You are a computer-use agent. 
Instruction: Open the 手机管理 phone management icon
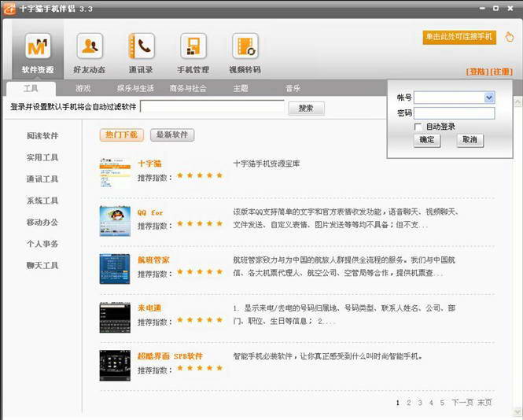coord(193,46)
